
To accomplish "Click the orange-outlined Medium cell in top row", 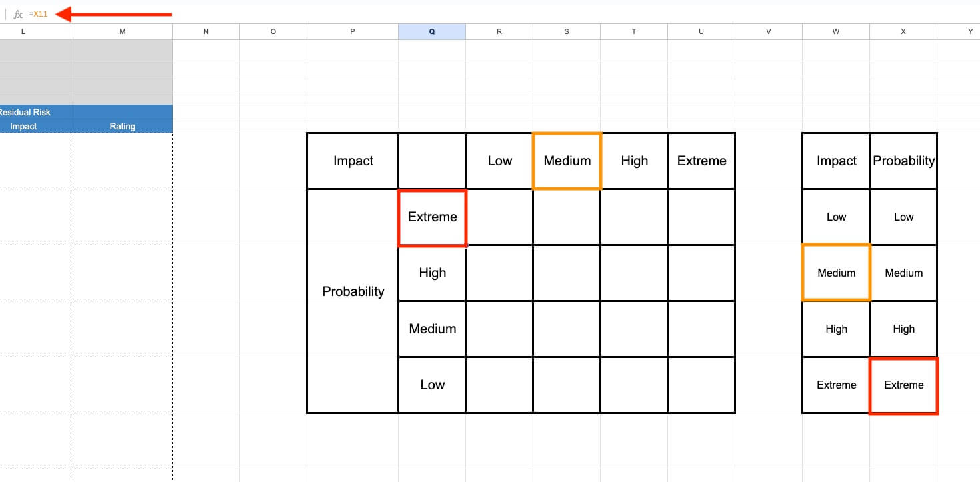I will tap(566, 161).
